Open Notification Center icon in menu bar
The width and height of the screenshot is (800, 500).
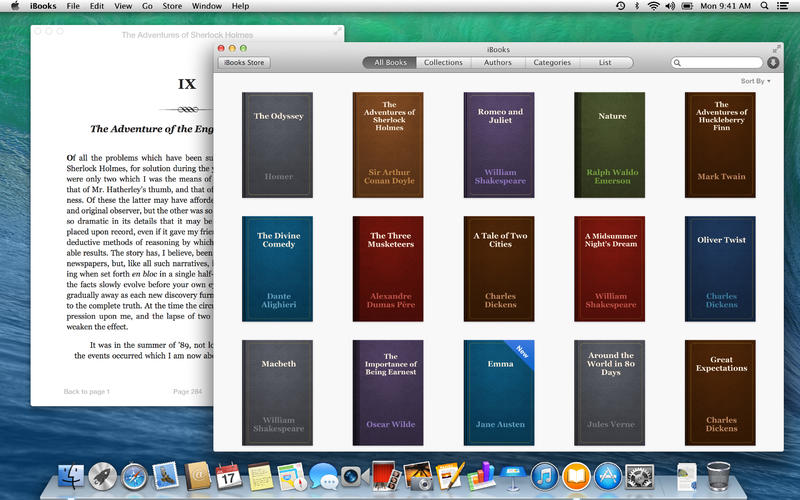tap(786, 6)
